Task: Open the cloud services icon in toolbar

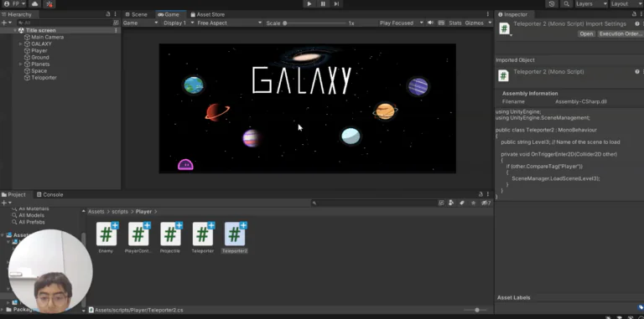Action: [35, 4]
